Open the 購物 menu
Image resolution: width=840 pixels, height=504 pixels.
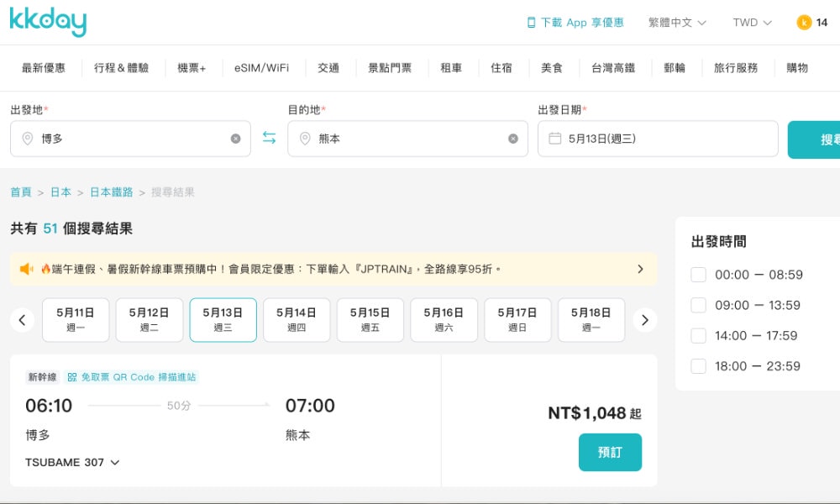[x=797, y=68]
